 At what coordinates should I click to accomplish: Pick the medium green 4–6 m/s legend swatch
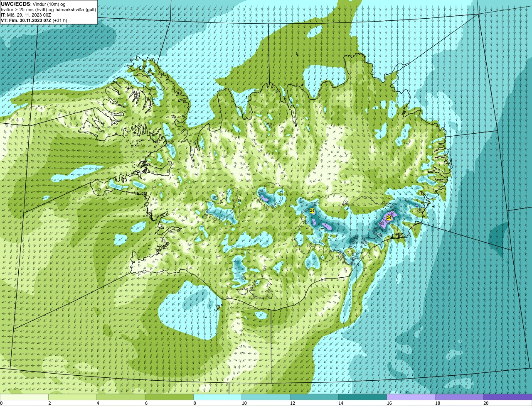pyautogui.click(x=121, y=397)
